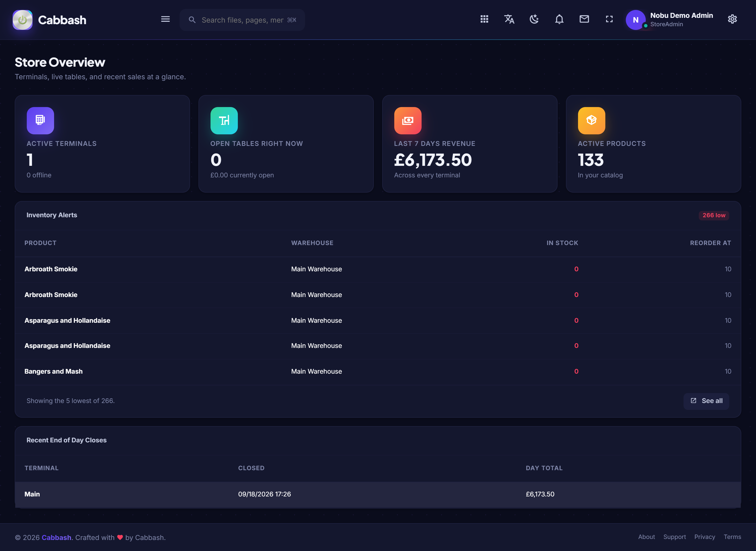Click the Cabbash brand name
Image resolution: width=756 pixels, height=551 pixels.
click(62, 20)
